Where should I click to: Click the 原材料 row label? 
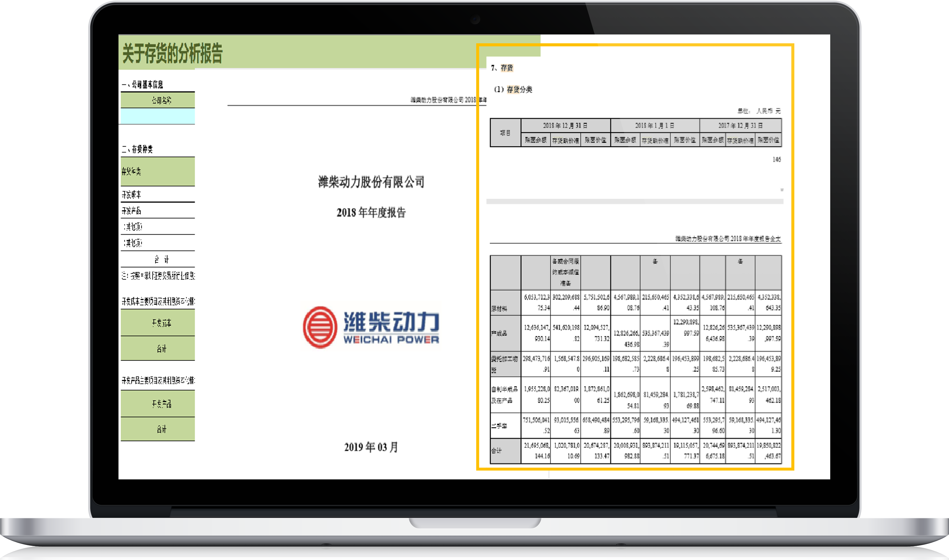(499, 309)
